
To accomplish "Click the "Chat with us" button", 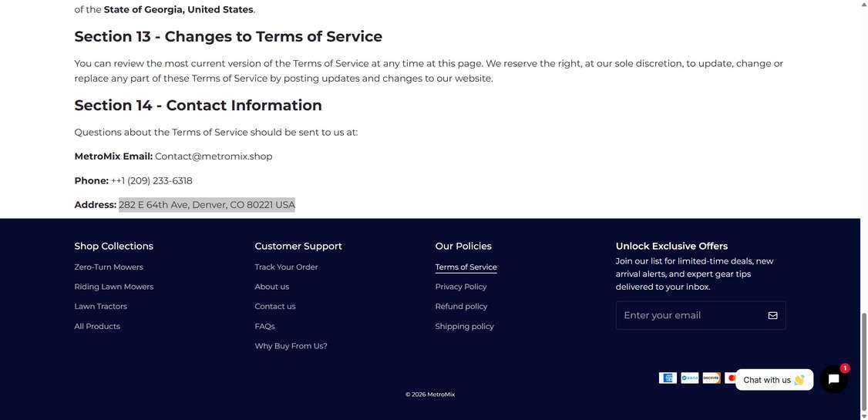I will (773, 380).
